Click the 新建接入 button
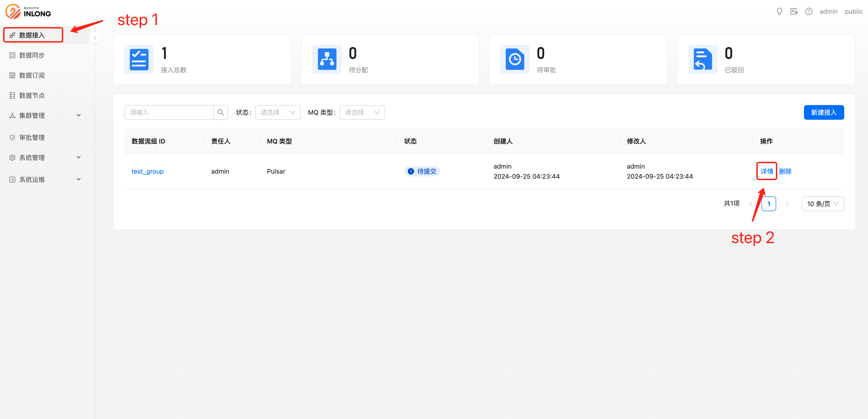The height and width of the screenshot is (419, 868). point(823,112)
